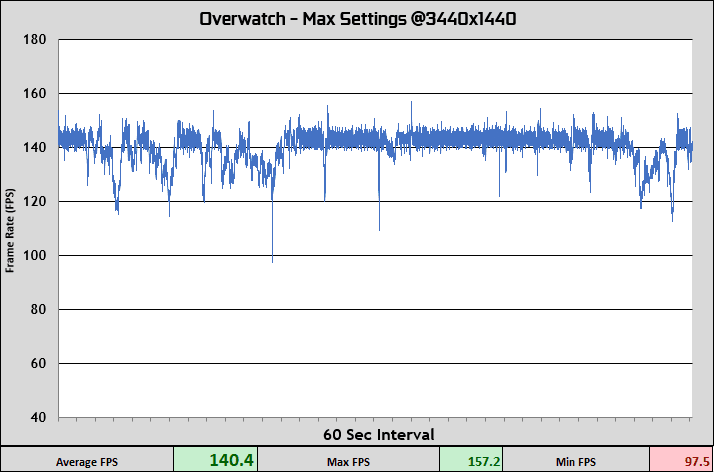The image size is (714, 472).
Task: Click the highest frame-rate spike near 157 FPS
Action: point(412,103)
